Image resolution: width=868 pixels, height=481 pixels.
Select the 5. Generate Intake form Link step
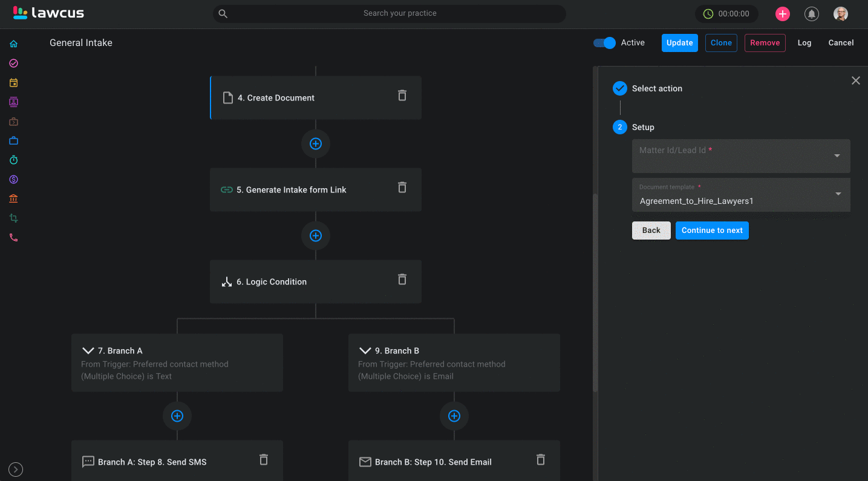click(x=316, y=189)
